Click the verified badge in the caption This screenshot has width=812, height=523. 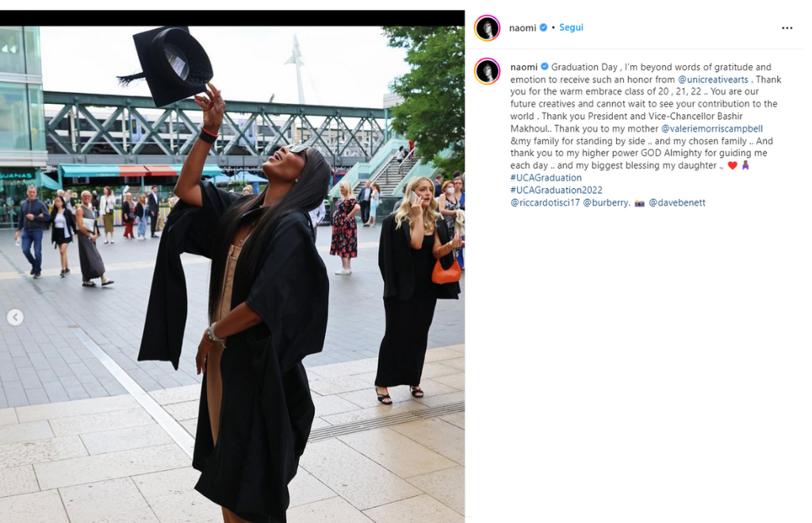tap(544, 67)
